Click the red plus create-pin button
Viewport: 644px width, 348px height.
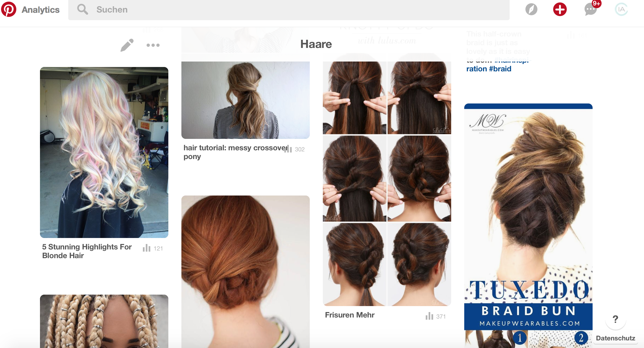[560, 10]
